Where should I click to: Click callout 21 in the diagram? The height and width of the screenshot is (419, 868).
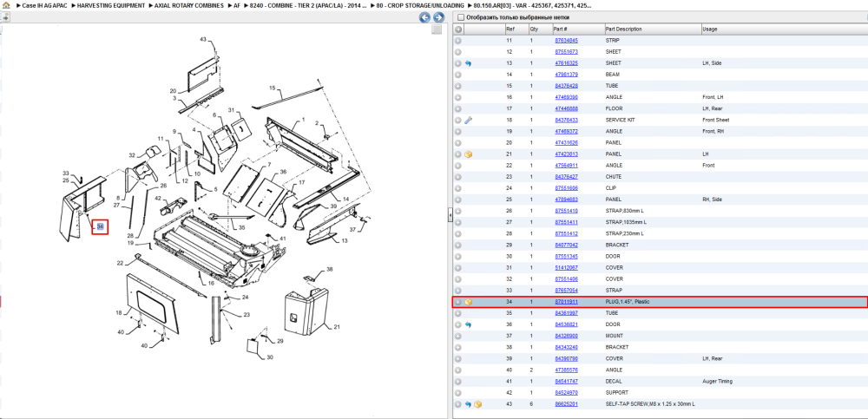(x=336, y=326)
